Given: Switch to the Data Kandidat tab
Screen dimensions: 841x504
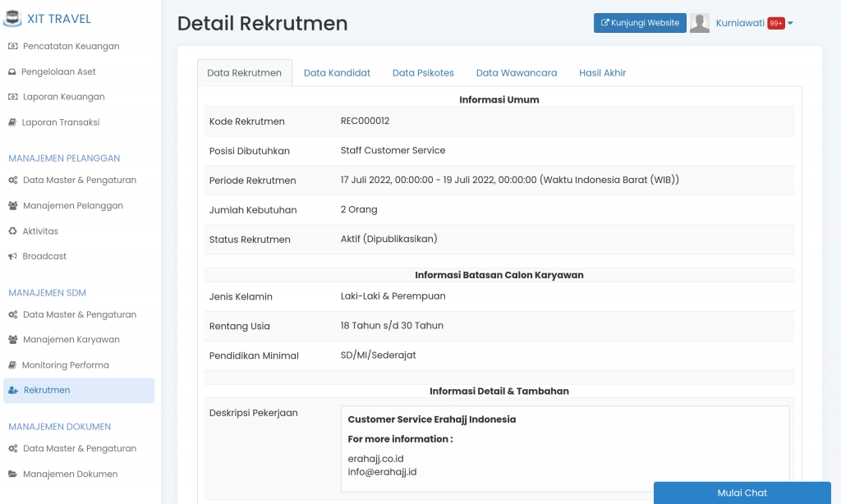Looking at the screenshot, I should [x=337, y=72].
